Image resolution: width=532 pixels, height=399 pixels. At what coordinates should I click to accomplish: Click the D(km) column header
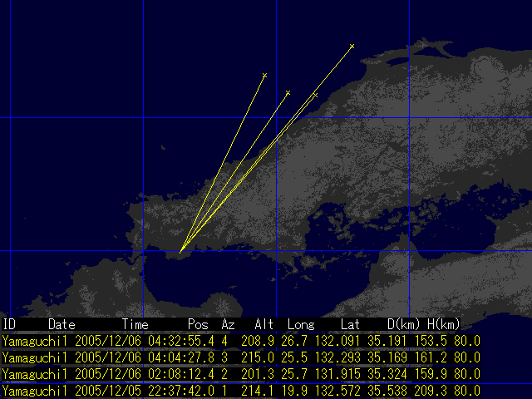click(404, 324)
